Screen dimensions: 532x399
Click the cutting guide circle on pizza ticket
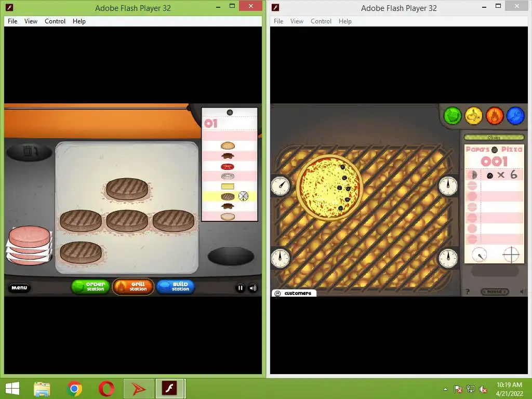(511, 255)
